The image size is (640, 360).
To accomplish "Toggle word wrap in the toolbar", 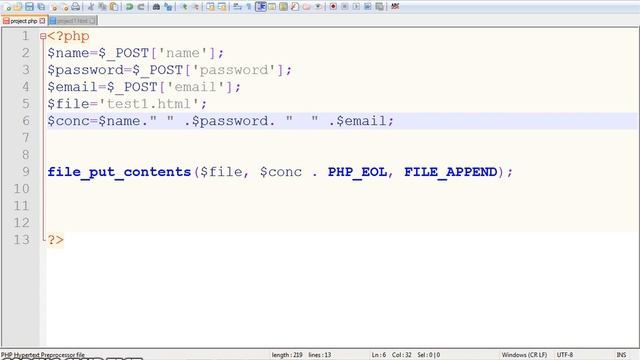I will 237,7.
